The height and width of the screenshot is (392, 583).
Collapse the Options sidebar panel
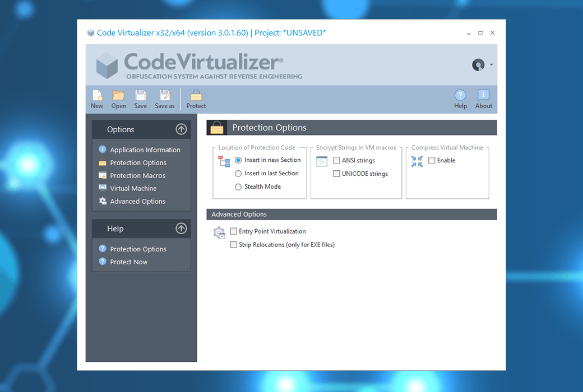181,129
